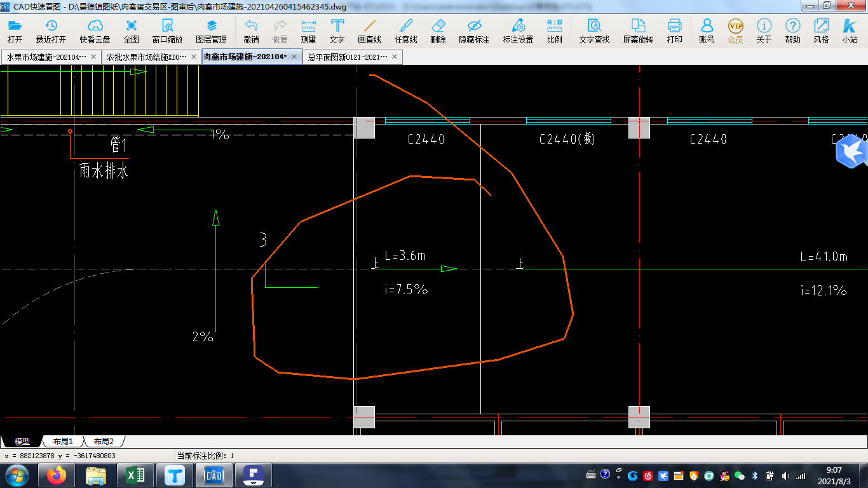This screenshot has width=868, height=488.
Task: Open the 快看云盘 cloud drive
Action: pyautogui.click(x=95, y=30)
